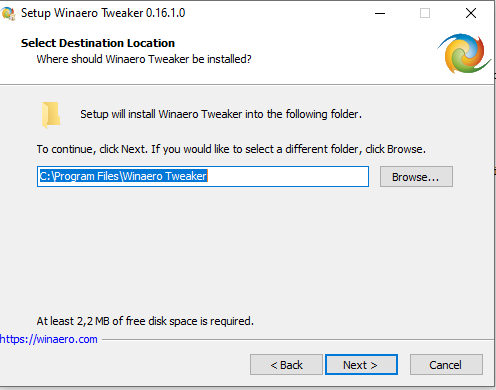Click the separator line beside the winaero link
Image resolution: width=496 pixels, height=390 pixels.
[x=298, y=340]
